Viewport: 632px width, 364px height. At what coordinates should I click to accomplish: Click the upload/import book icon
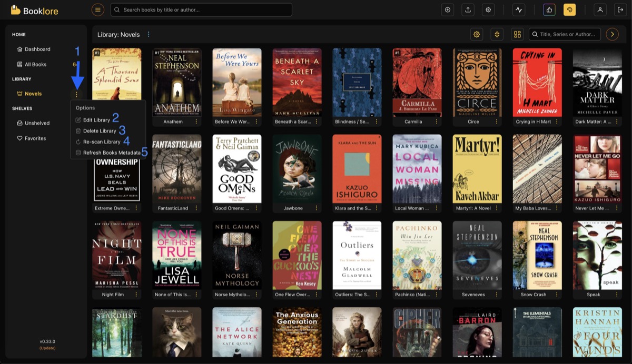(468, 9)
